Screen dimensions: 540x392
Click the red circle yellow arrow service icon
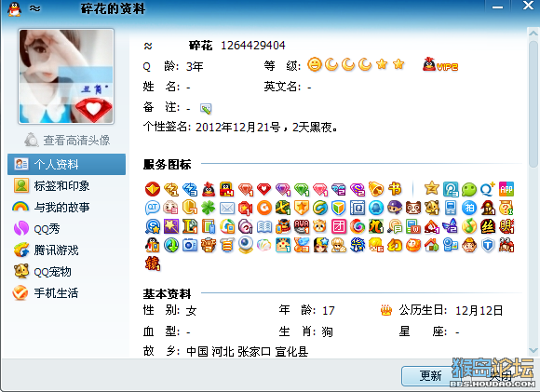pyautogui.click(x=152, y=189)
